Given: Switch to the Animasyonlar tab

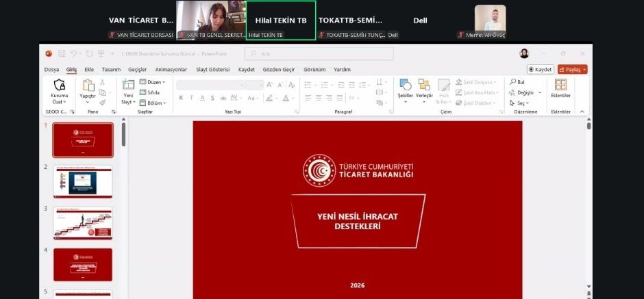Looking at the screenshot, I should (x=171, y=70).
